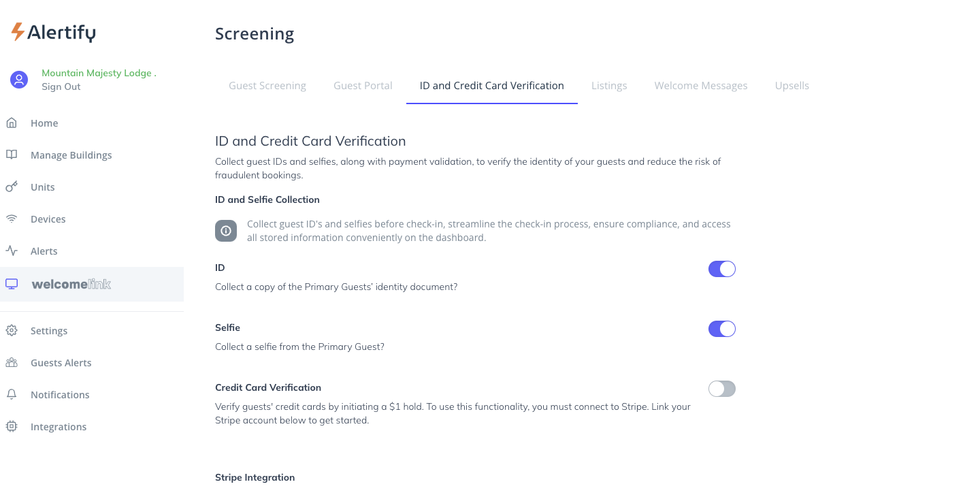The height and width of the screenshot is (497, 980).
Task: Click the Guests Alerts people icon
Action: 12,363
